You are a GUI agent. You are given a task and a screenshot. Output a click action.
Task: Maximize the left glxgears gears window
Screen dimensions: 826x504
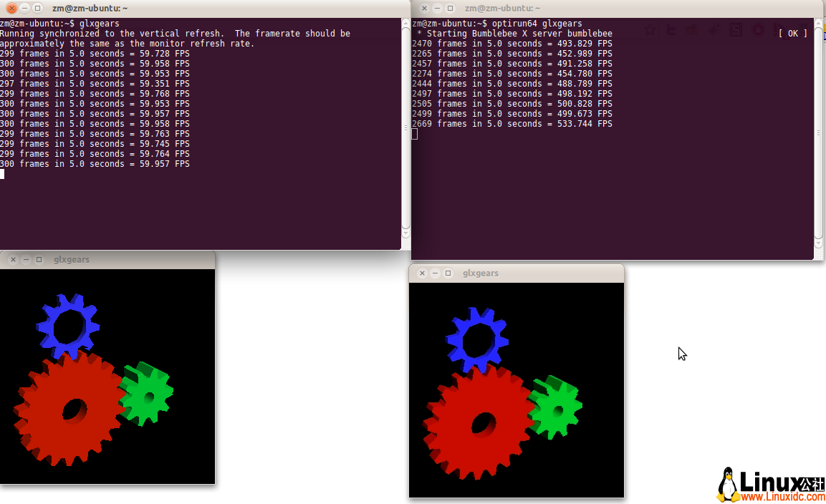pos(39,259)
